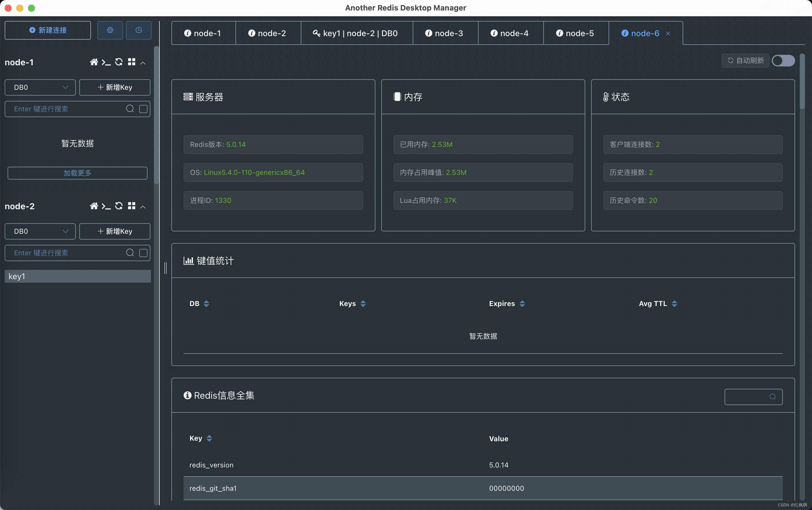Refresh node-2 connection icon
812x510 pixels.
[119, 206]
